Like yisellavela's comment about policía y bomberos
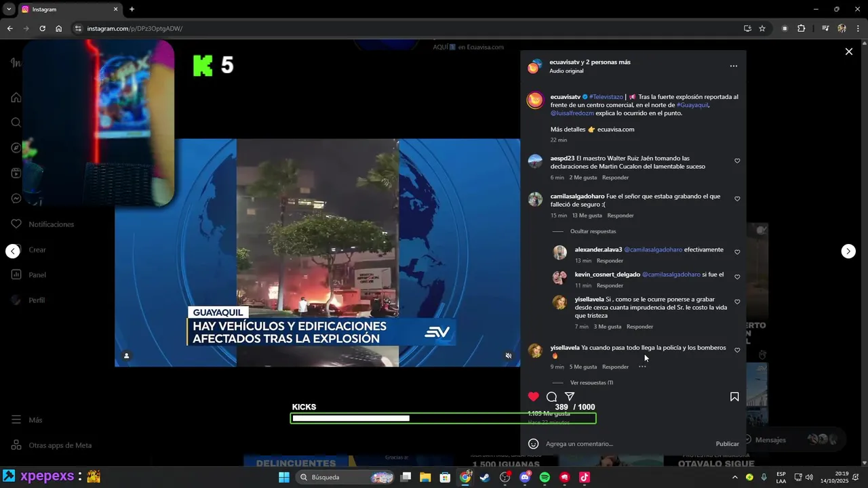The width and height of the screenshot is (868, 488). click(737, 350)
